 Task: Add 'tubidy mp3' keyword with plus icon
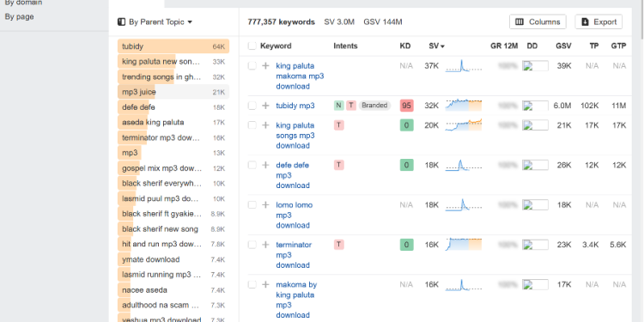(265, 106)
